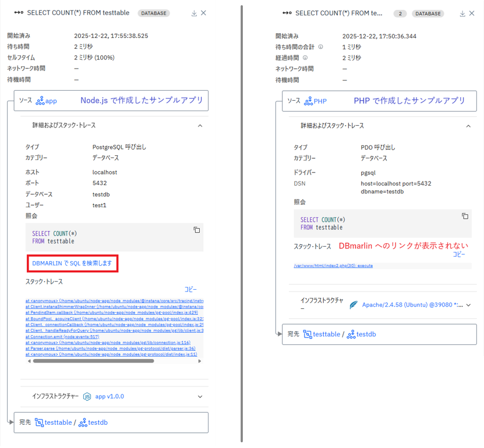Select 'SELECT COUNT(*) FROM testtable' Node.js panel title

[78, 13]
